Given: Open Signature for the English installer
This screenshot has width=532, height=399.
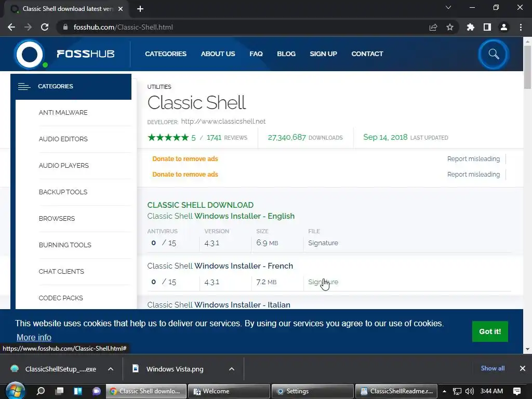Looking at the screenshot, I should (323, 243).
